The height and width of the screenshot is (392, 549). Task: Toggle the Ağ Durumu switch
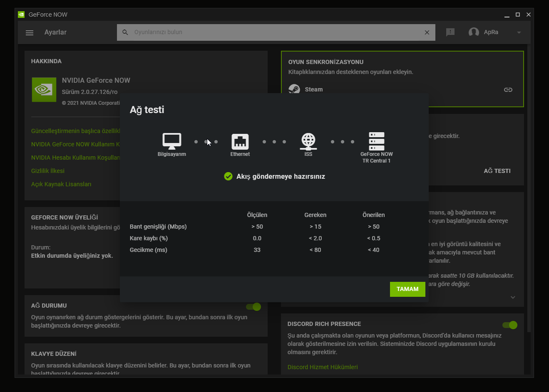click(x=253, y=307)
